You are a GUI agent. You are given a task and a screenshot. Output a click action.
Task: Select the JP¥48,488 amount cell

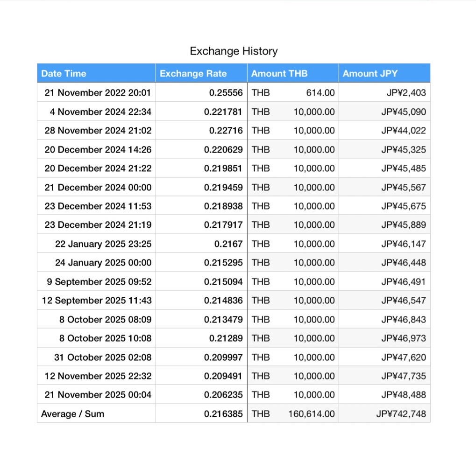(x=384, y=394)
